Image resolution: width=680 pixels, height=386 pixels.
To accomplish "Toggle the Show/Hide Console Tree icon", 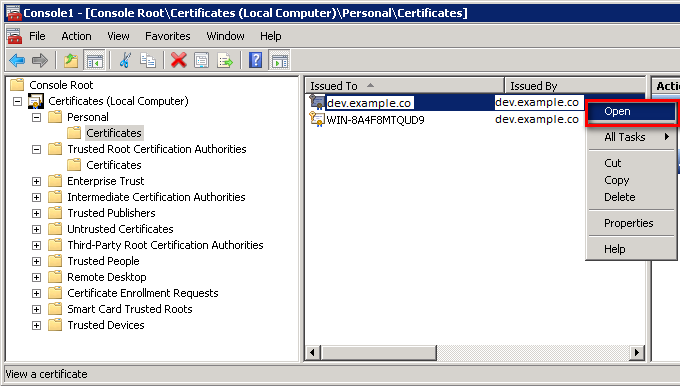I will pyautogui.click(x=94, y=60).
